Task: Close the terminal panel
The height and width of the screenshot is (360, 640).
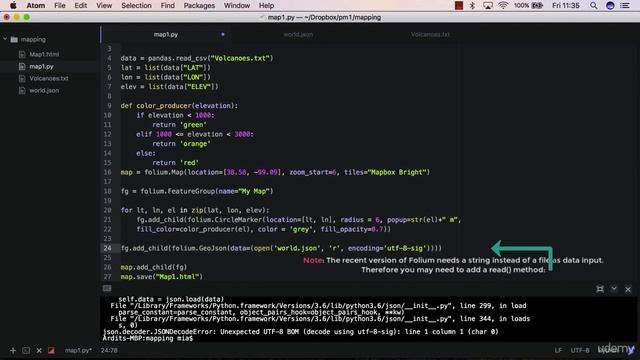Action: [x=628, y=289]
